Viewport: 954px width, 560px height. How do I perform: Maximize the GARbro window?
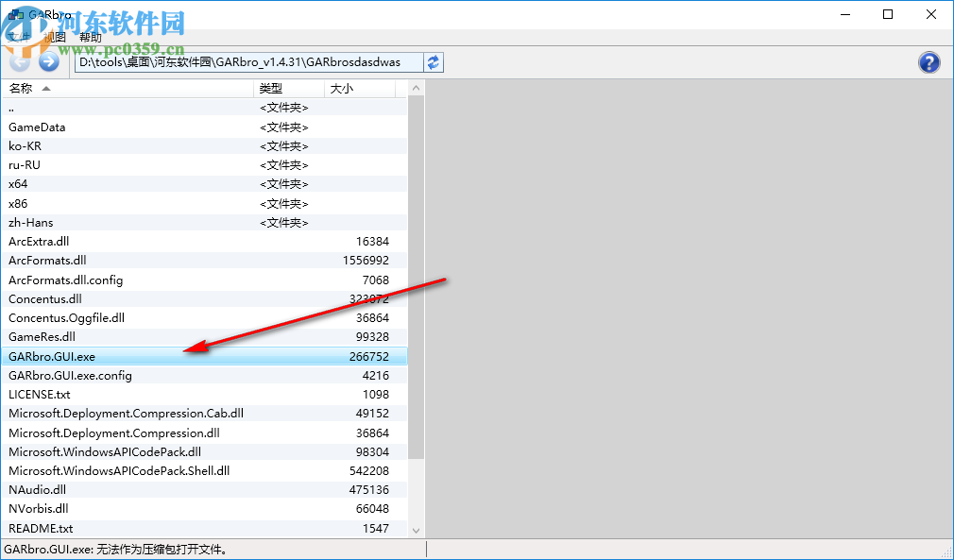point(888,14)
